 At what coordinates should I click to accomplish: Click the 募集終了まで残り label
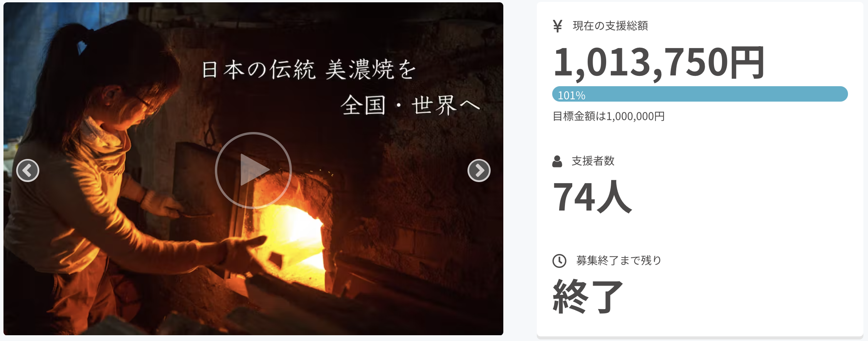(619, 261)
